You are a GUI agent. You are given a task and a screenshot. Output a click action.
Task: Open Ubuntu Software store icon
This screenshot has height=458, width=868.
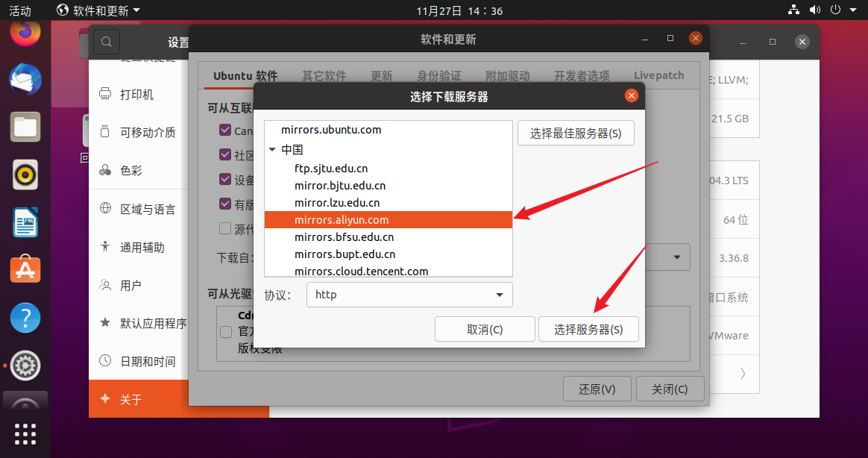(x=25, y=270)
